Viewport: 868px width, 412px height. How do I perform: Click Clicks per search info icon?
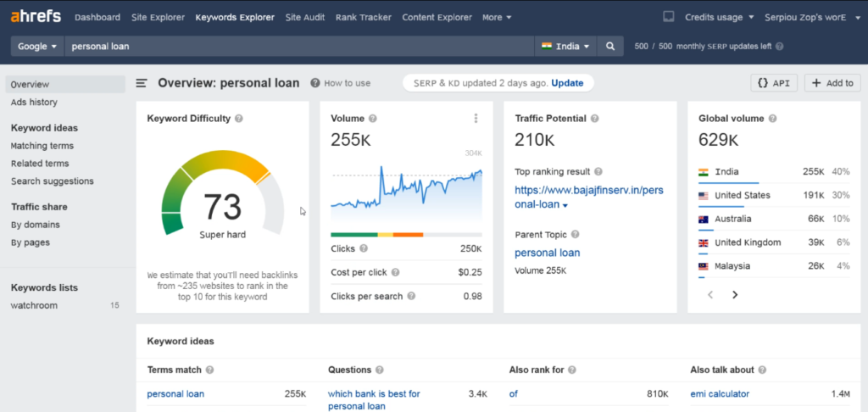pyautogui.click(x=411, y=296)
